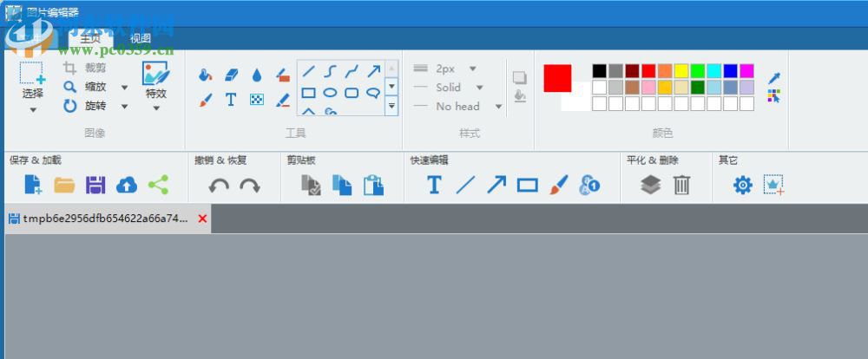868x359 pixels.
Task: Click the 旋转 rotate button
Action: (85, 106)
